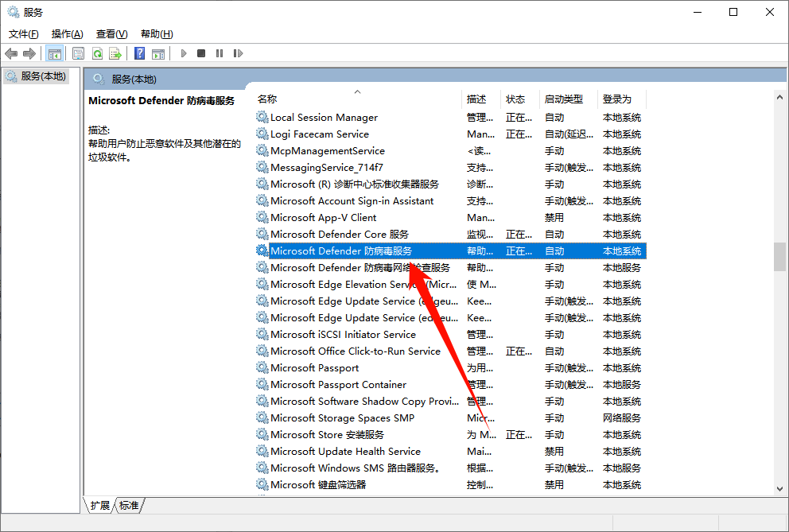The image size is (789, 532).
Task: Click the 服务(本地) header in the right pane
Action: click(x=134, y=79)
